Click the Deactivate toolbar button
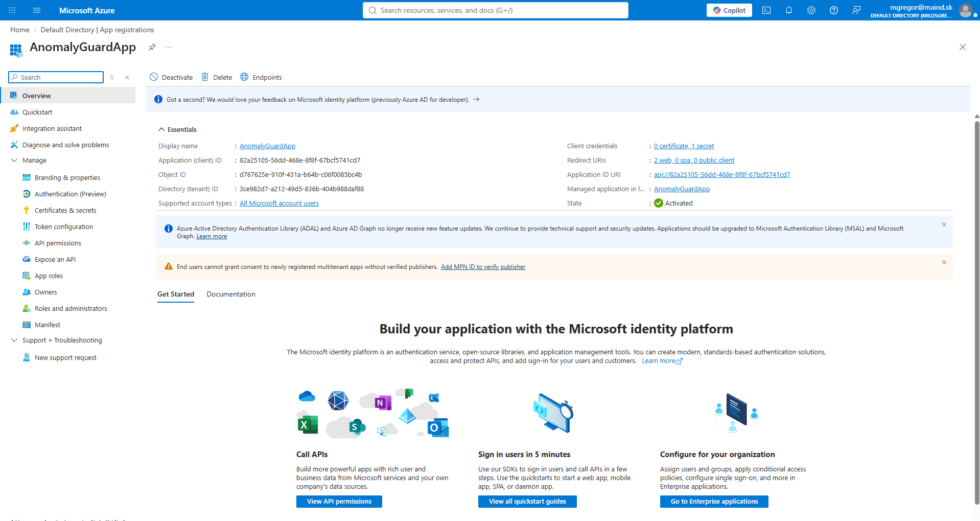Screen dimensions: 980x521 [171, 77]
